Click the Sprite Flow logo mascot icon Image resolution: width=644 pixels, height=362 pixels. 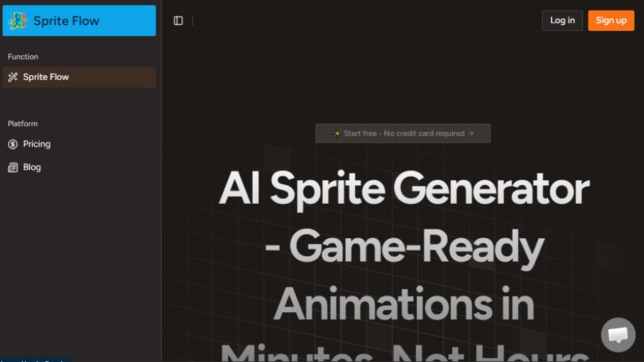(x=18, y=21)
